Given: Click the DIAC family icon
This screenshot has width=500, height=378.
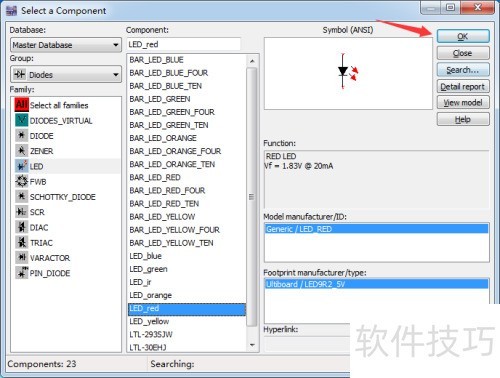Looking at the screenshot, I should tap(22, 227).
